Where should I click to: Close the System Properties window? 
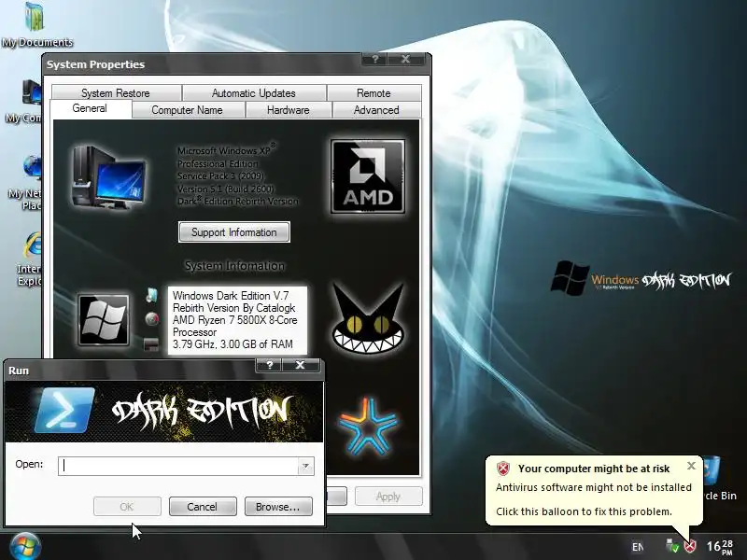click(x=405, y=59)
